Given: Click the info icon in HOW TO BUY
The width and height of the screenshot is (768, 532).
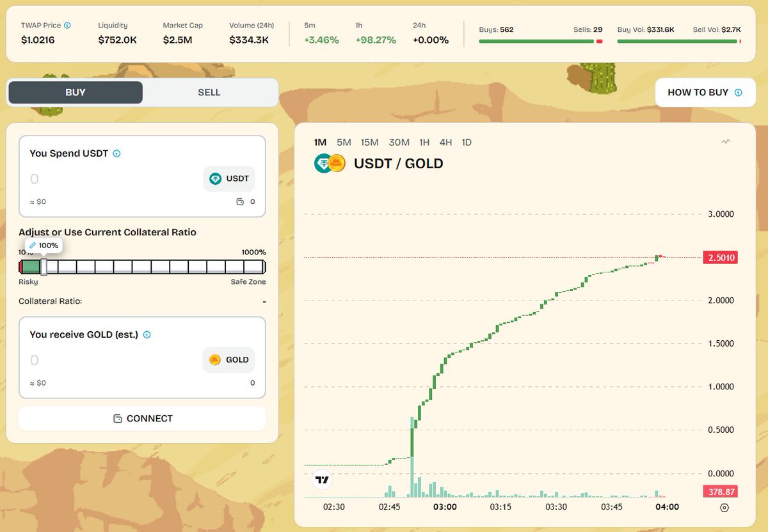Looking at the screenshot, I should tap(738, 92).
